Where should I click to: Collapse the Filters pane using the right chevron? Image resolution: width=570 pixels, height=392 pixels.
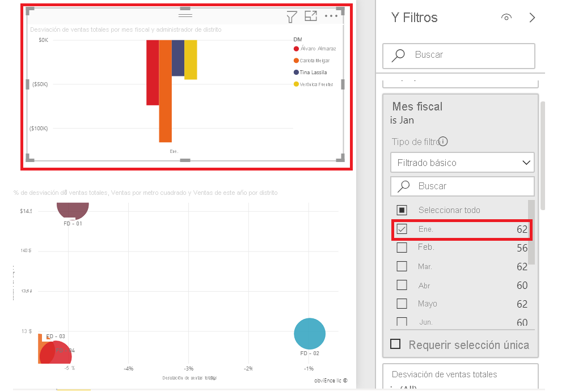(532, 18)
